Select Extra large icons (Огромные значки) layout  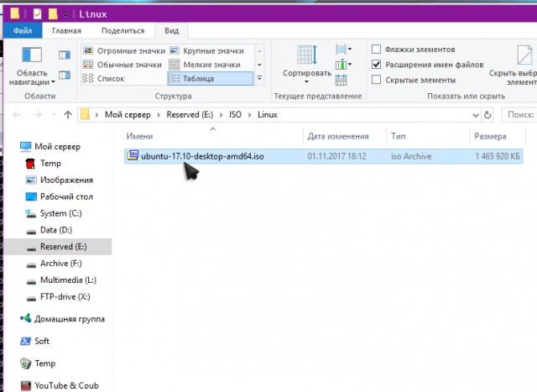[124, 50]
